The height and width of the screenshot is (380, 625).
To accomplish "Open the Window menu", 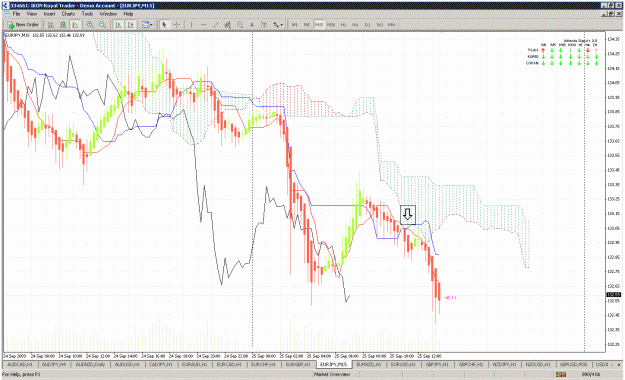I will pyautogui.click(x=108, y=14).
